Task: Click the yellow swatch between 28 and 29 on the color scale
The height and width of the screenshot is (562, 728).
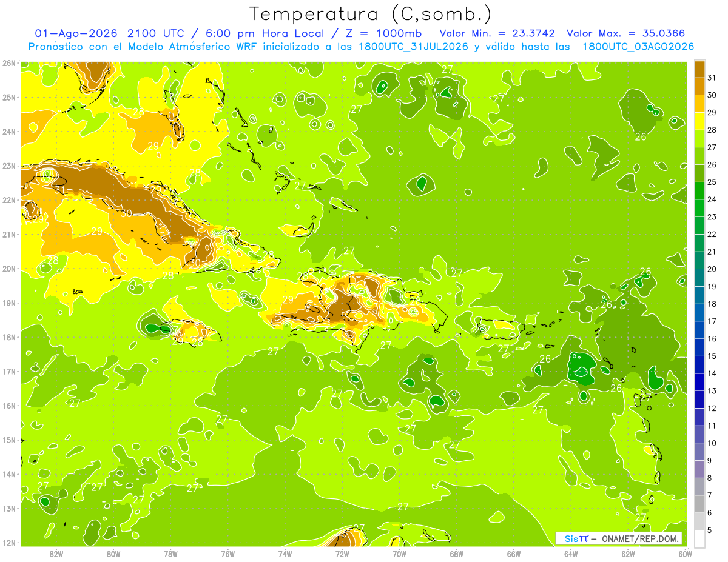Action: [x=699, y=121]
